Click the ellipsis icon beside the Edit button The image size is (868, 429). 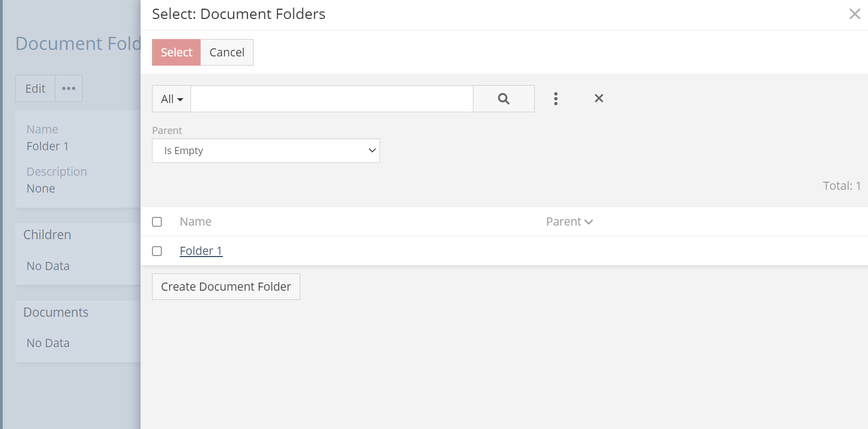click(x=68, y=88)
